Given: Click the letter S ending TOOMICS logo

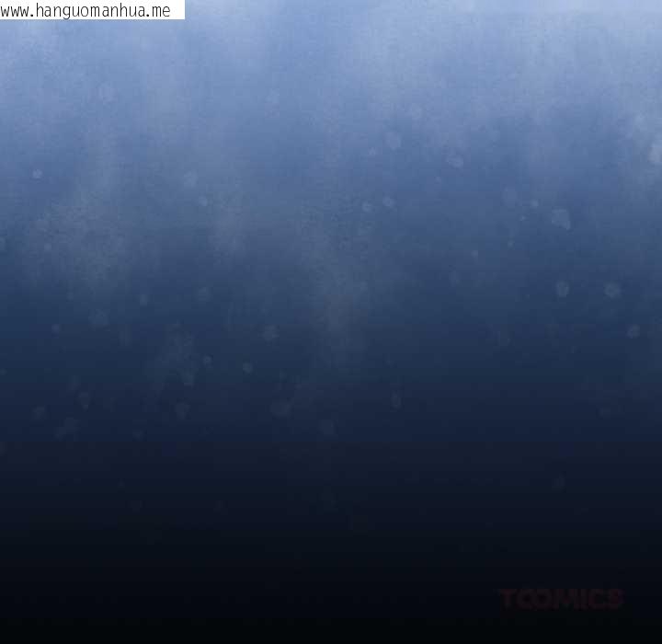Looking at the screenshot, I should pyautogui.click(x=613, y=600).
